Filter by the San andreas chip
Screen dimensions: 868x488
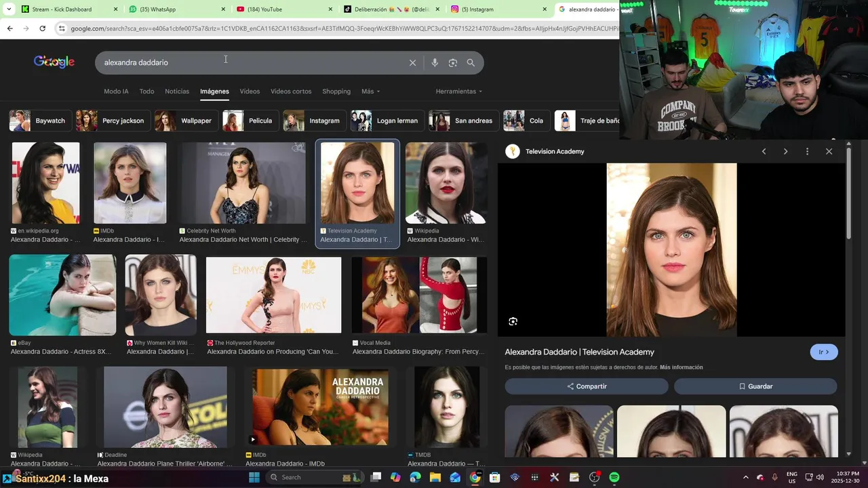coord(463,121)
